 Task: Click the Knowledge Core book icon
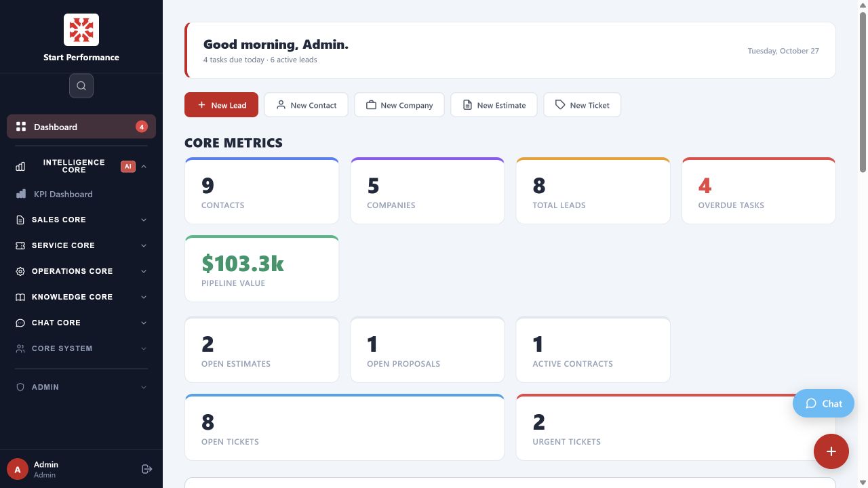[20, 297]
